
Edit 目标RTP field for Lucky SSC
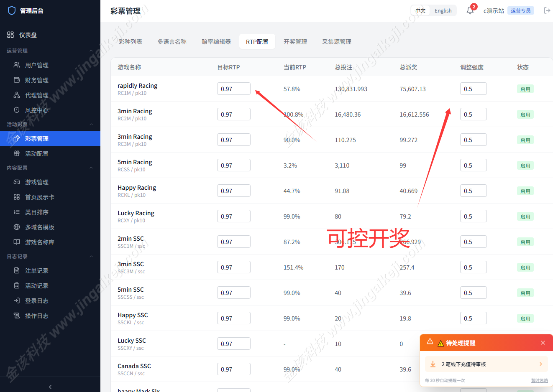[x=234, y=344]
